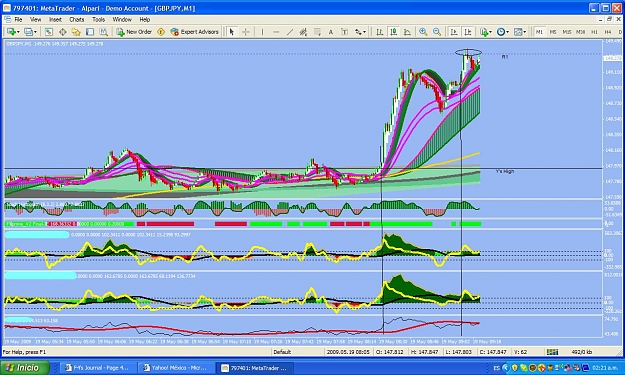The image size is (625, 375).
Task: Open the Insert menu
Action: tap(55, 20)
